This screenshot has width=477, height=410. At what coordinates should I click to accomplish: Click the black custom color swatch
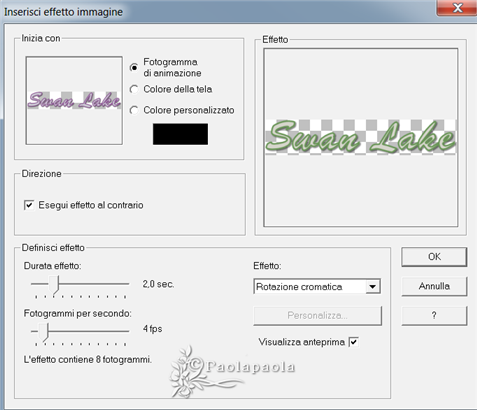pyautogui.click(x=180, y=134)
